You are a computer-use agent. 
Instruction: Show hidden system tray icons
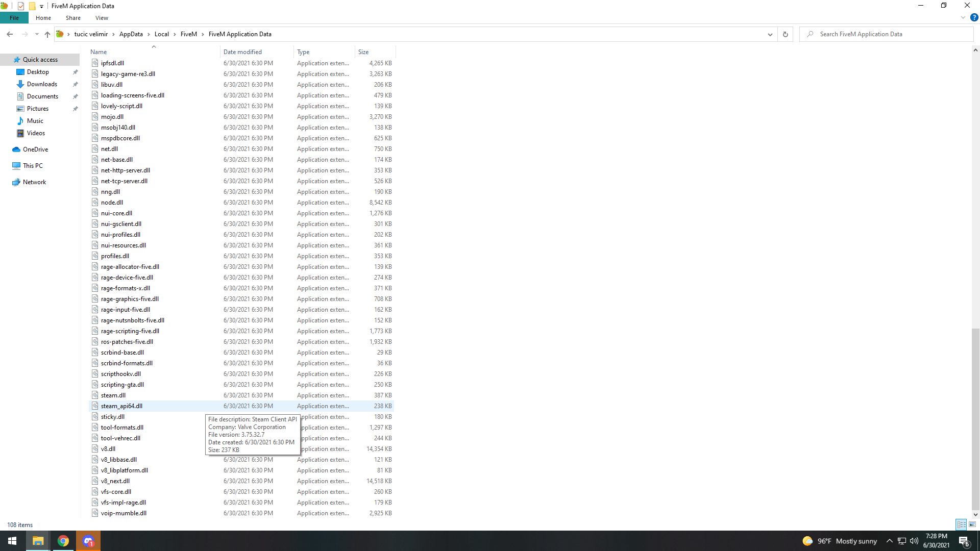point(890,541)
